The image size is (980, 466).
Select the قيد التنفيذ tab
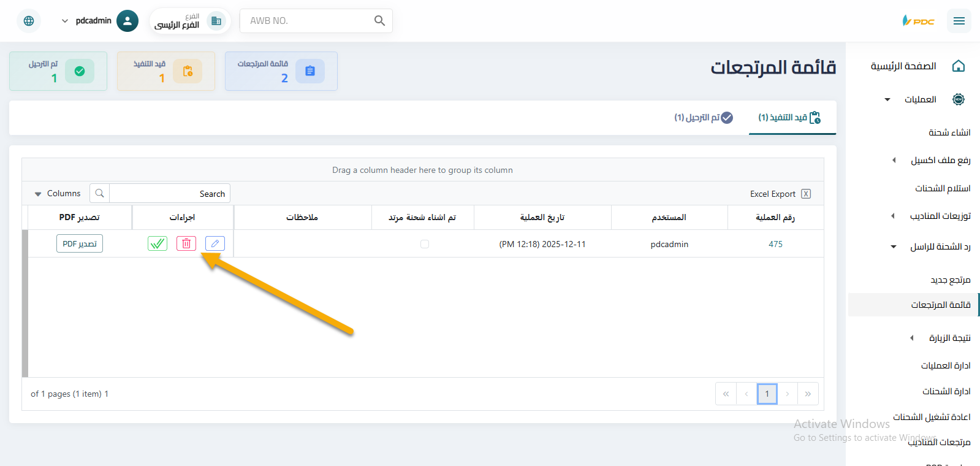789,118
